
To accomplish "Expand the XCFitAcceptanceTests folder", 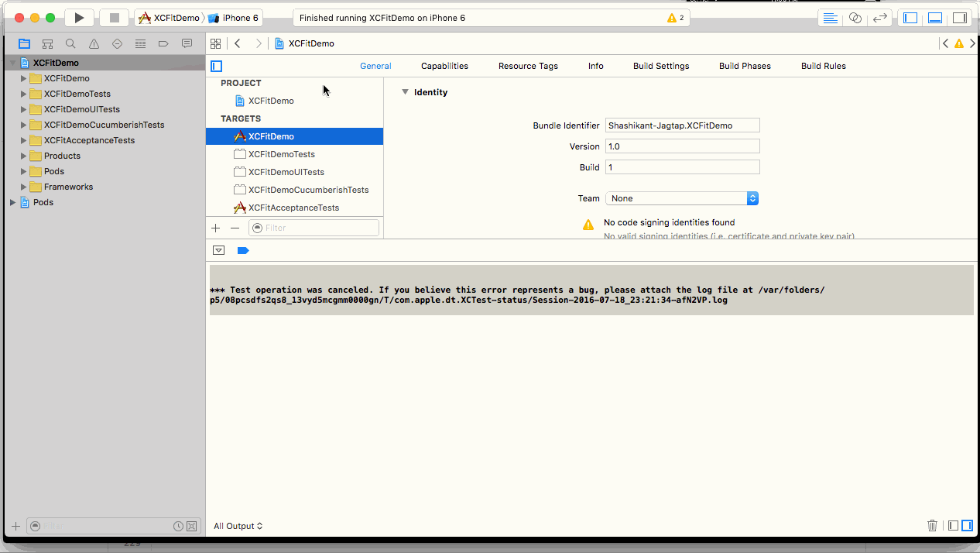I will 23,140.
